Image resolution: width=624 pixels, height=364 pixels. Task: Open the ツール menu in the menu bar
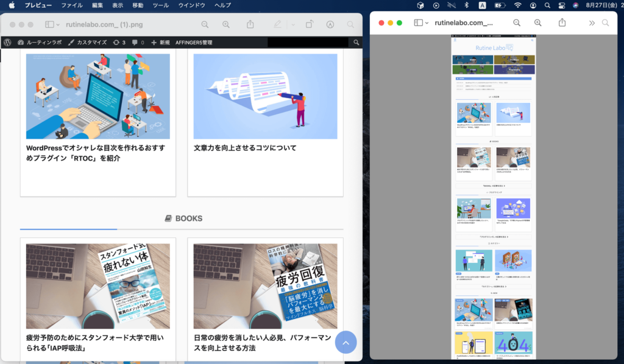click(x=161, y=5)
